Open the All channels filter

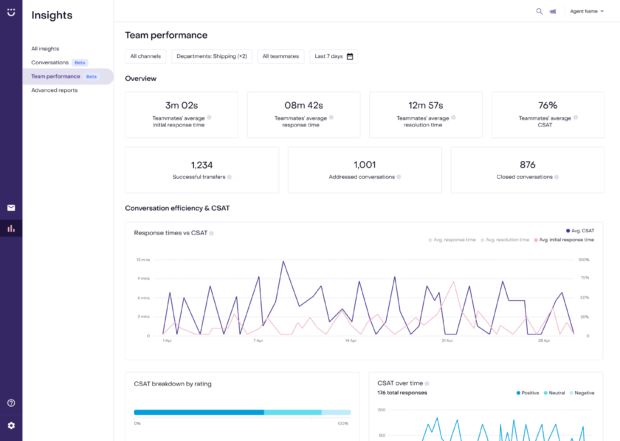[x=146, y=56]
